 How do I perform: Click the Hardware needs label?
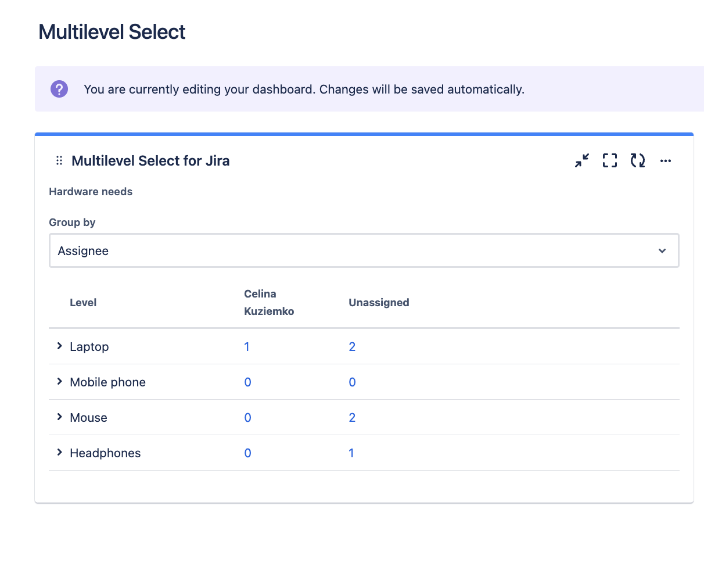(x=91, y=191)
